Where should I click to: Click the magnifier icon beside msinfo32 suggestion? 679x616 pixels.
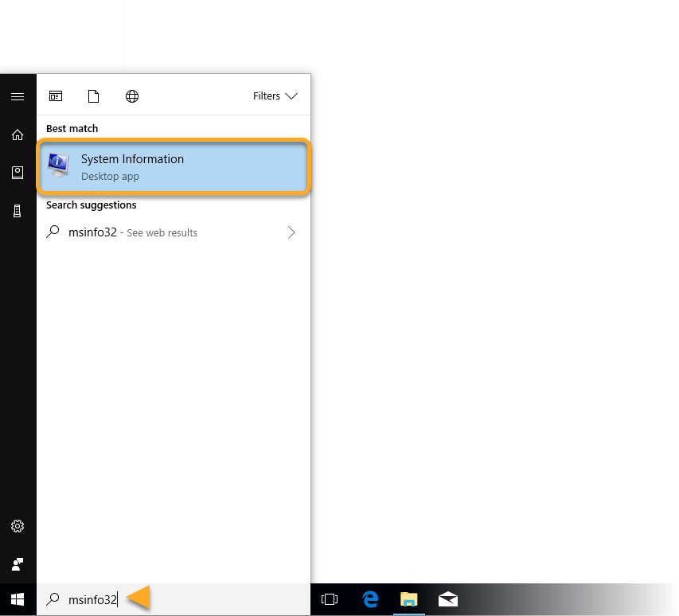(x=53, y=232)
